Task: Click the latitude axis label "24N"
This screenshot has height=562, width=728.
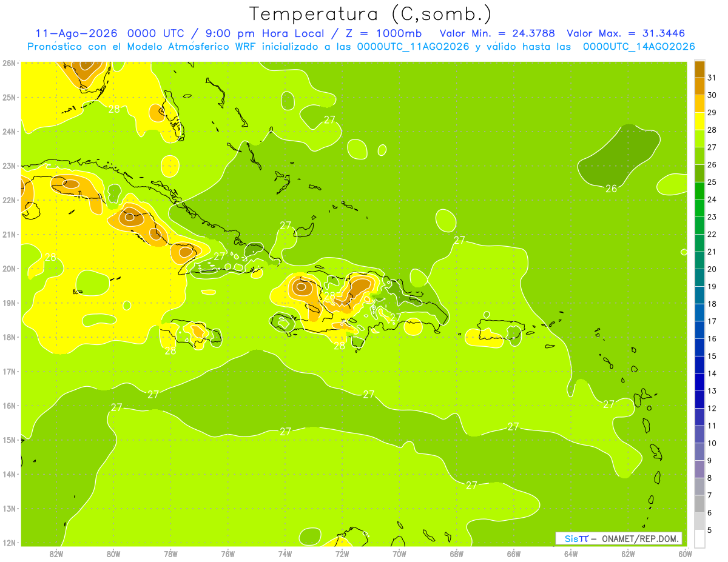Action: tap(9, 132)
